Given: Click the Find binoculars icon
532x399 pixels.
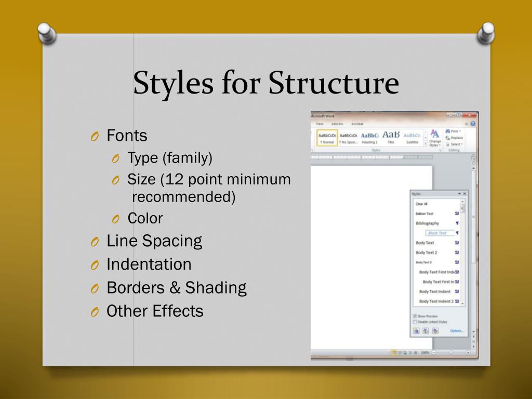Looking at the screenshot, I should [448, 131].
